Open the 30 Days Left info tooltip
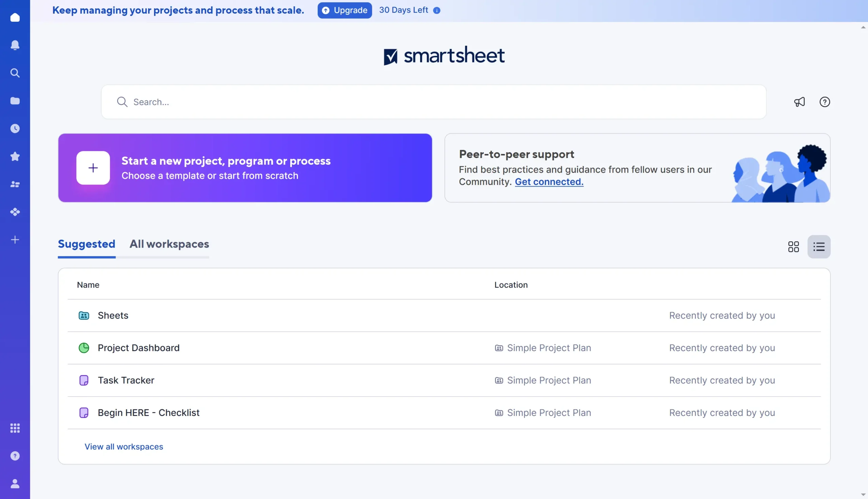 pyautogui.click(x=437, y=10)
